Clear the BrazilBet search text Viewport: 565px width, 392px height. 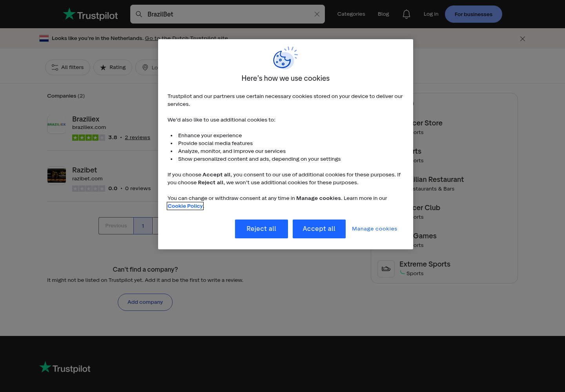(317, 14)
